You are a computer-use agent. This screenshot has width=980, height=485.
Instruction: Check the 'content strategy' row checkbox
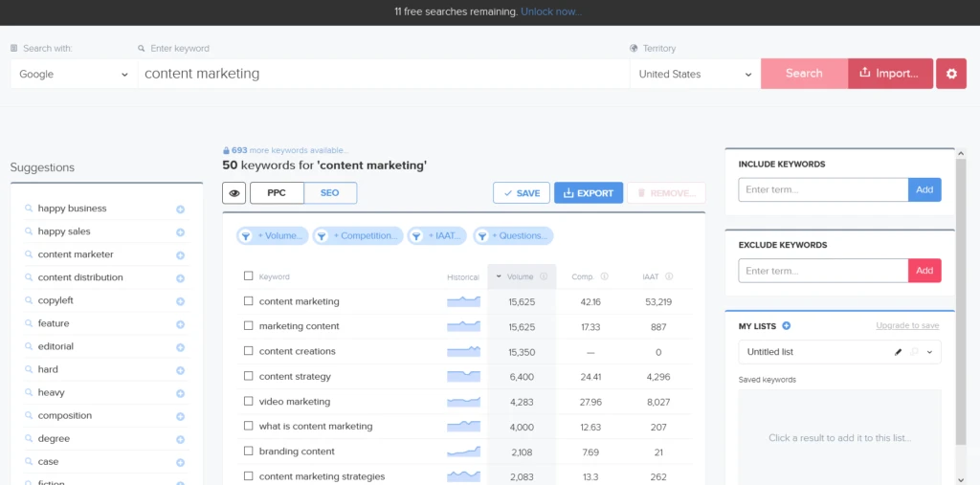coord(248,376)
